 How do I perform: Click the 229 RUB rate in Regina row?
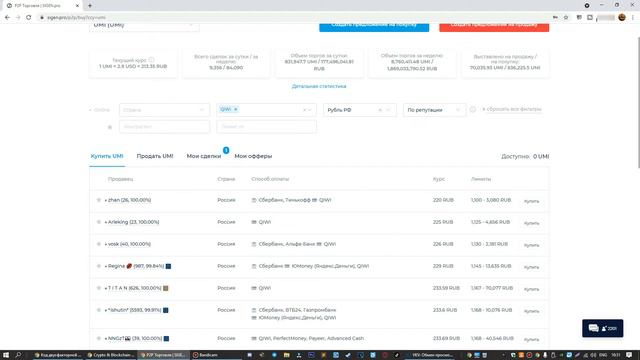(x=443, y=266)
